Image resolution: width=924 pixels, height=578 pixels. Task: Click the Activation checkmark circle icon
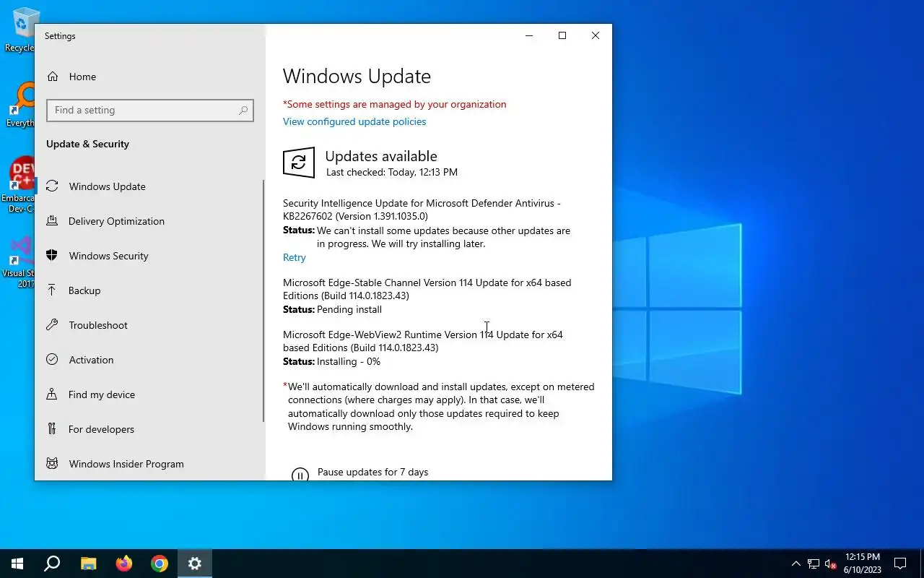[52, 360]
